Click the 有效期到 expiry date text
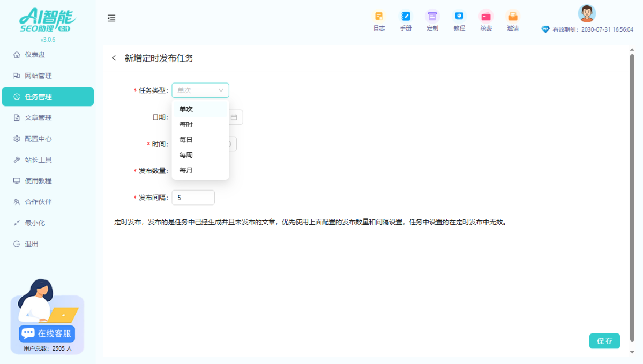643x364 pixels. tap(593, 30)
